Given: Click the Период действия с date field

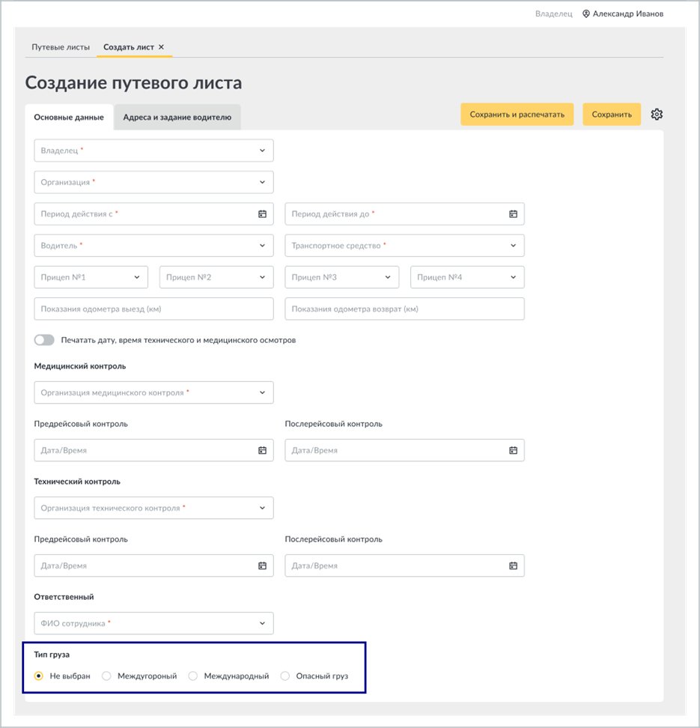Looking at the screenshot, I should point(153,214).
